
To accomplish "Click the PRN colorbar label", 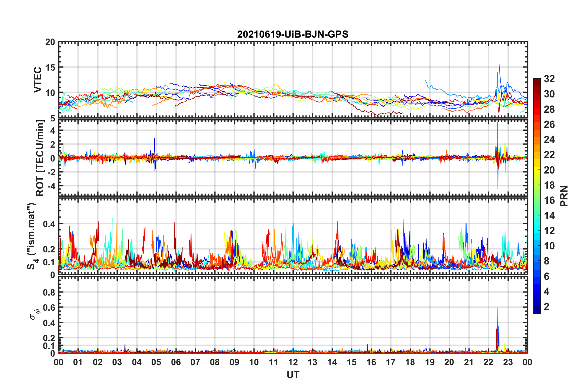I will (564, 196).
